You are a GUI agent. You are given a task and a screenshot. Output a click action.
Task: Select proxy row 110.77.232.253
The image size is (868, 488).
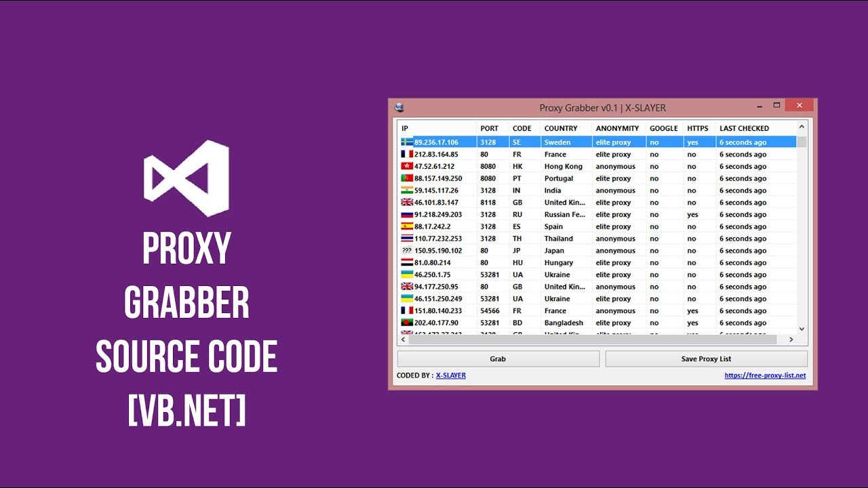(x=597, y=239)
